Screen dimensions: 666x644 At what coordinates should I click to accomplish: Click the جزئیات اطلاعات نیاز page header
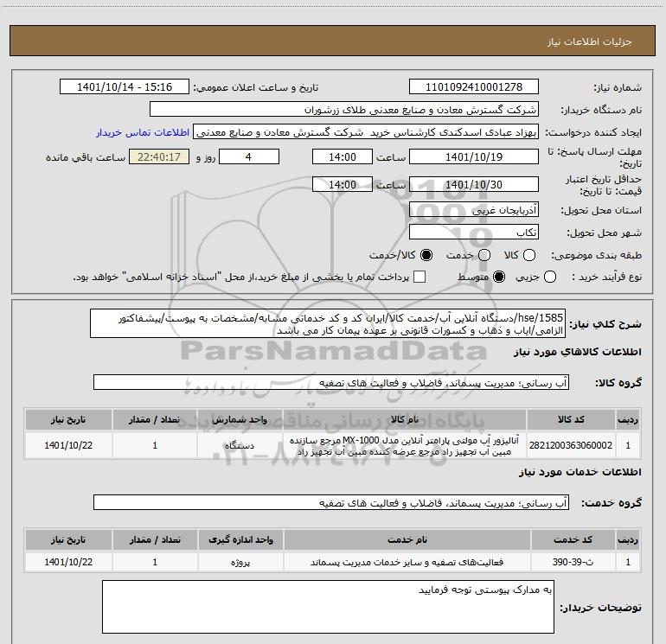pyautogui.click(x=332, y=41)
